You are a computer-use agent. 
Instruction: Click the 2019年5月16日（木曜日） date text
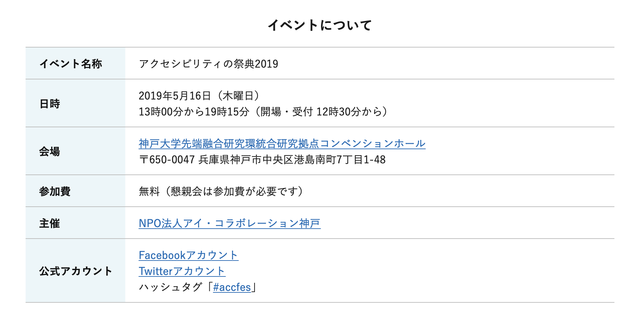point(199,96)
